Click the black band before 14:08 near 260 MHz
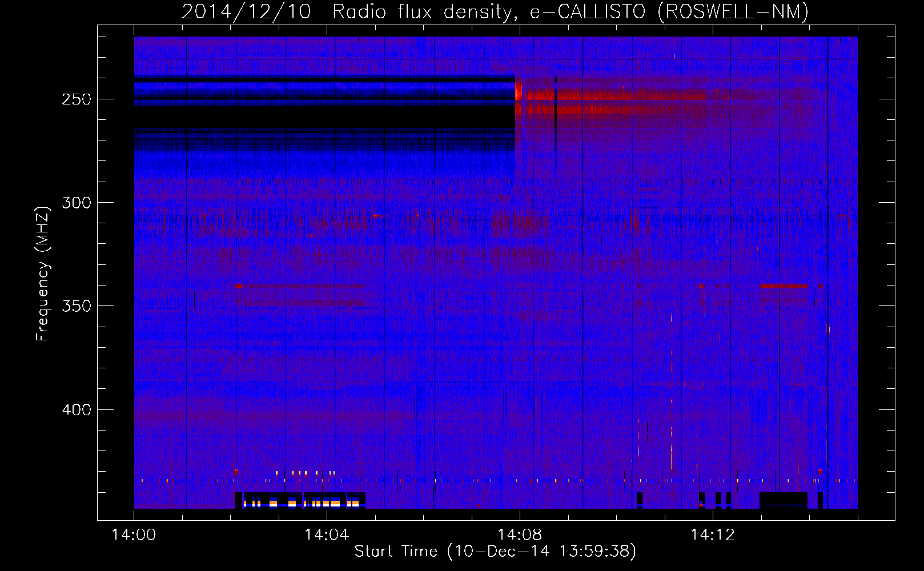The image size is (924, 571). (x=324, y=118)
